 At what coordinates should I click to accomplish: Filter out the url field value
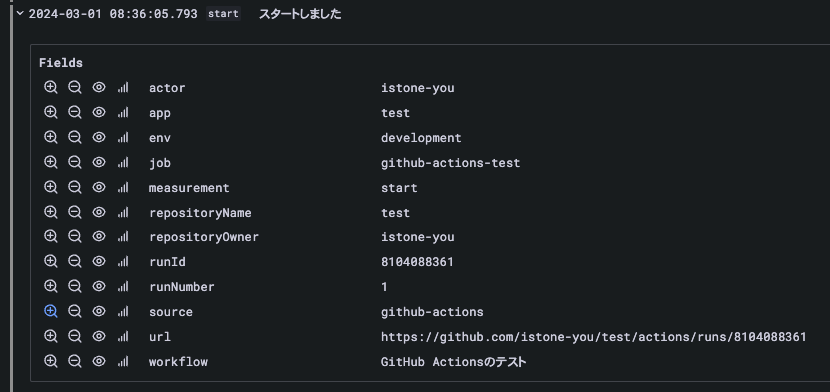point(75,336)
